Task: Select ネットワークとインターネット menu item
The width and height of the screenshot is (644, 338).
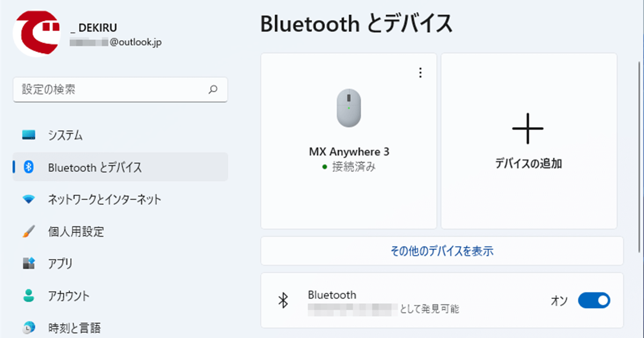Action: point(105,200)
